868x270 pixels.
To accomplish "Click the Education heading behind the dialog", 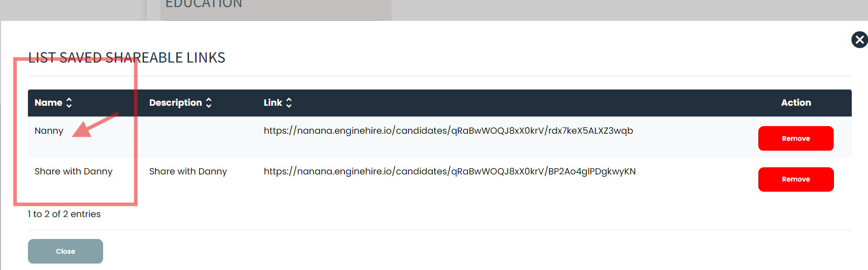I will [204, 5].
